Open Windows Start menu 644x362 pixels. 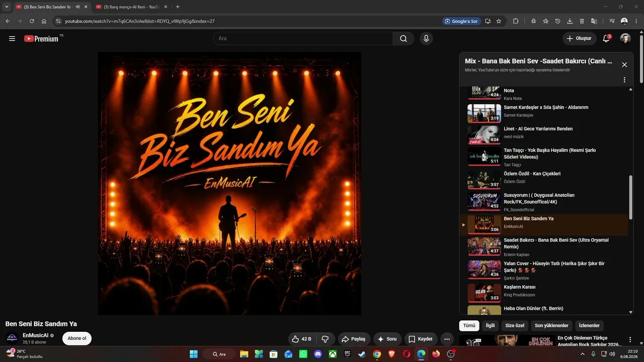[194, 354]
